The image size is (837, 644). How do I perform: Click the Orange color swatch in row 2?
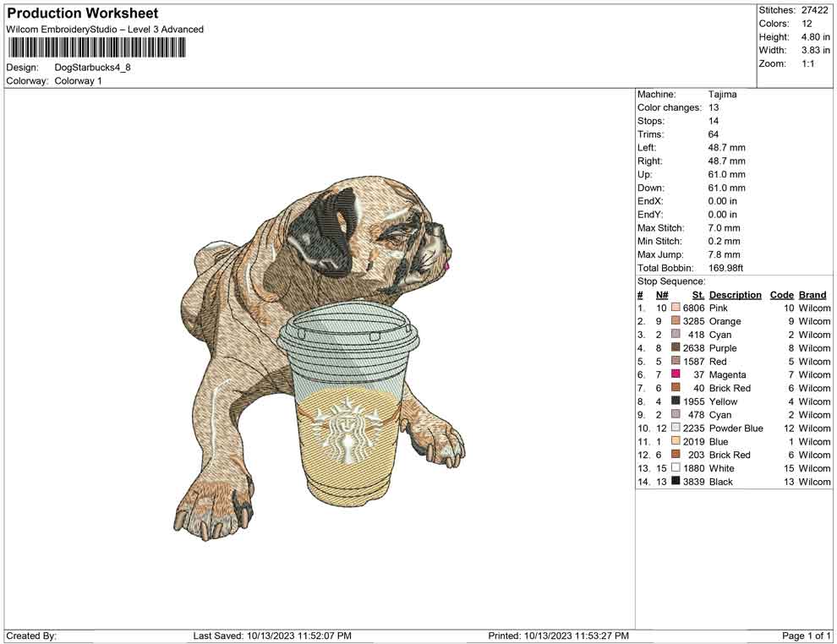[676, 320]
